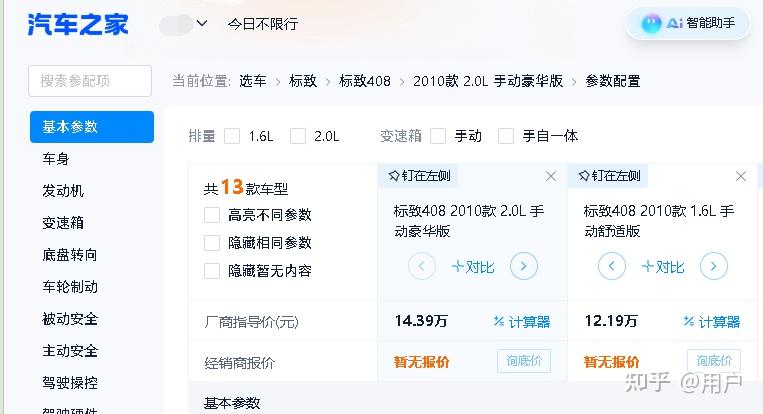Open the city selector dropdown arrow
Image resolution: width=763 pixels, height=414 pixels.
[x=202, y=23]
